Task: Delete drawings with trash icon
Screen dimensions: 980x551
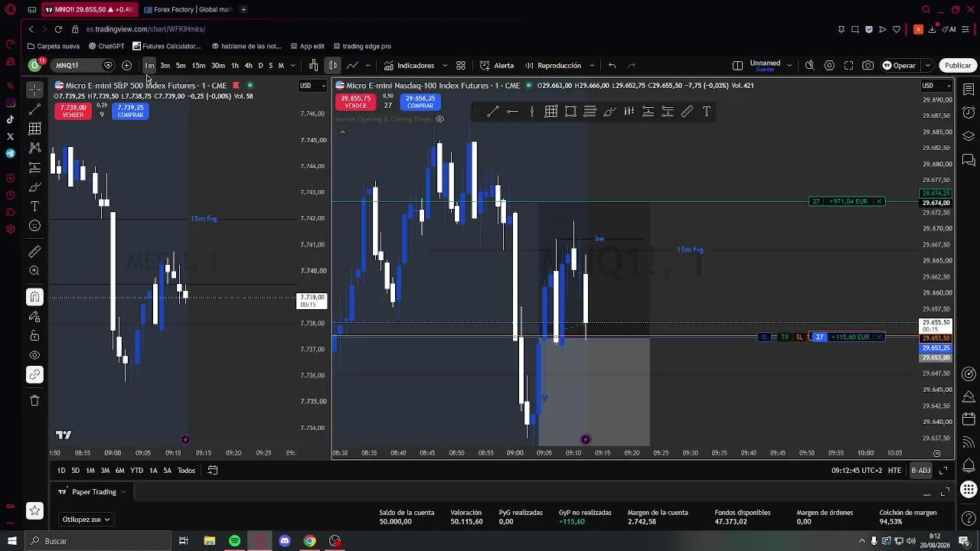Action: click(x=34, y=400)
